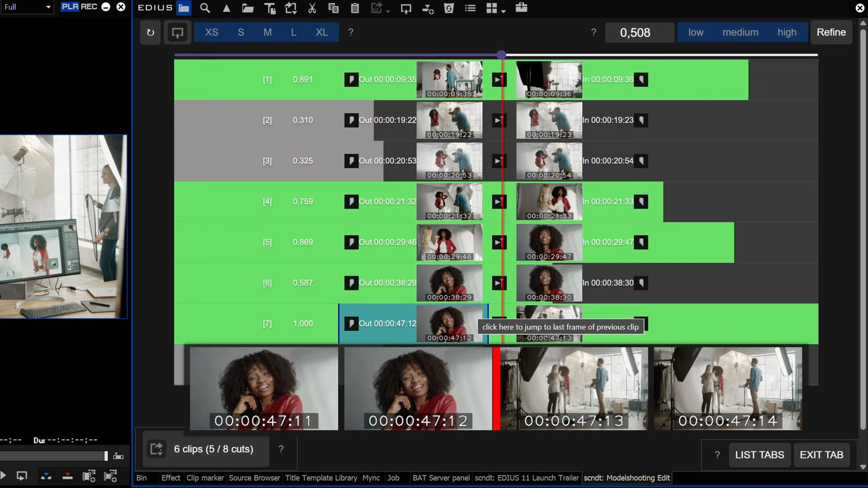The height and width of the screenshot is (488, 868).
Task: Open the folder icon next to EDIUS logo
Action: (184, 8)
